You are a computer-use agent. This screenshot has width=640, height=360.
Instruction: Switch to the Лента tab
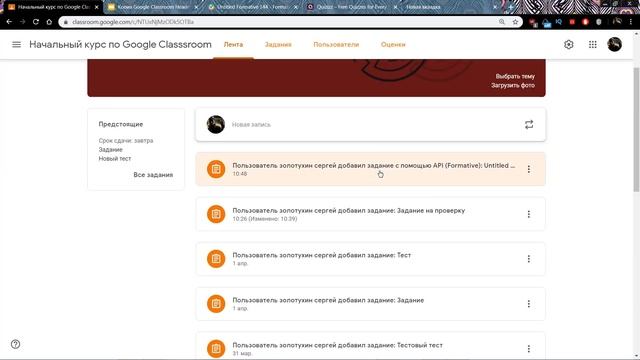[233, 44]
